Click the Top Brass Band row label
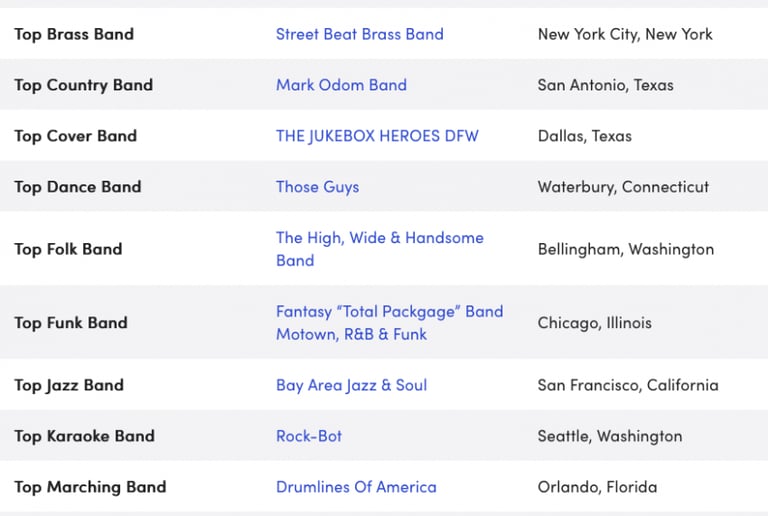The width and height of the screenshot is (768, 516). point(74,34)
